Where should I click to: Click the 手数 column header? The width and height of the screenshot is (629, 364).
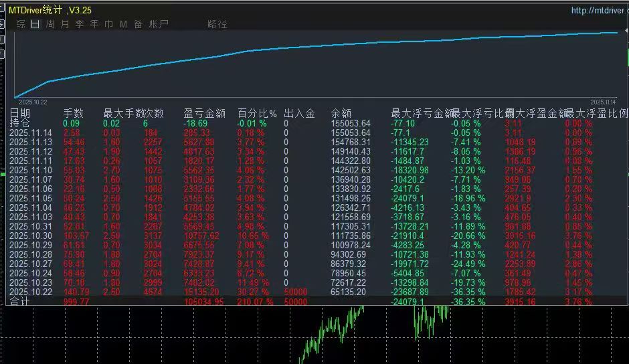[x=73, y=113]
